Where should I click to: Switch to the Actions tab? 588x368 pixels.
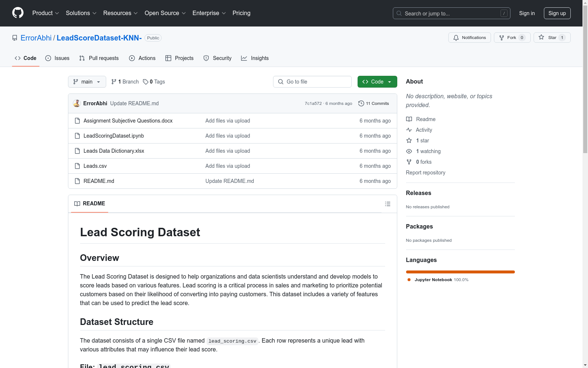(142, 58)
